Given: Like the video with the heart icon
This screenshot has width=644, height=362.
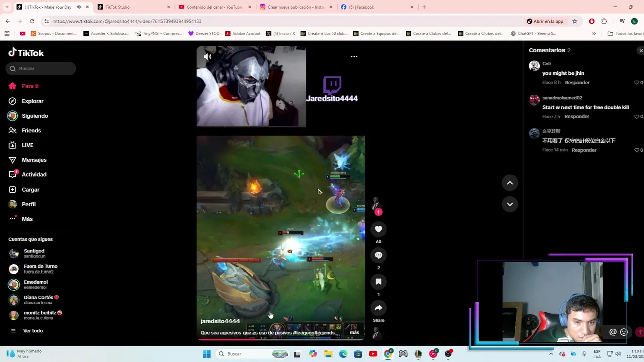Looking at the screenshot, I should (x=378, y=229).
